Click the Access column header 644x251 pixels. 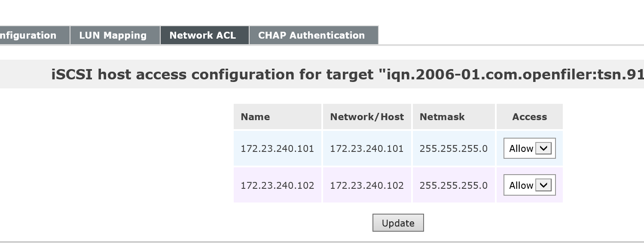(x=529, y=117)
